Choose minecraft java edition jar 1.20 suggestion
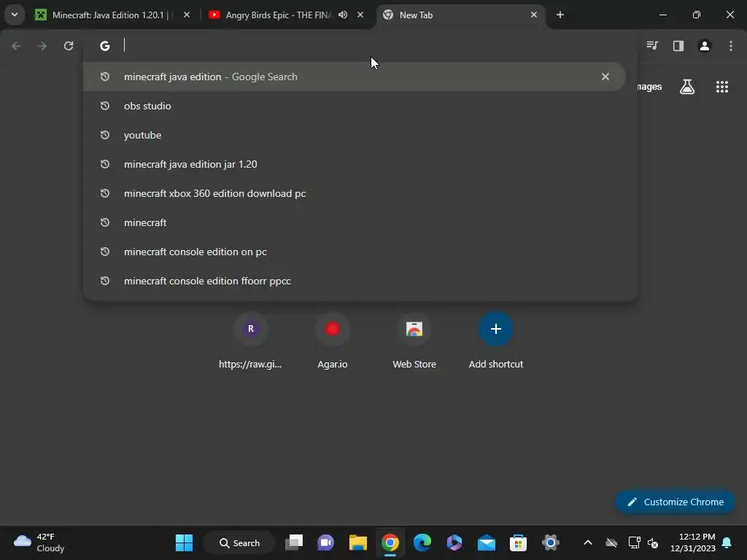747x560 pixels. pyautogui.click(x=354, y=164)
